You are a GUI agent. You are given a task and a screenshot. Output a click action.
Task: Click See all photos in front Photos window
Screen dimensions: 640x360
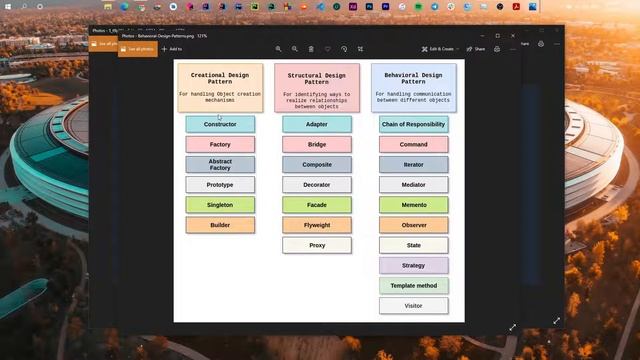(138, 49)
